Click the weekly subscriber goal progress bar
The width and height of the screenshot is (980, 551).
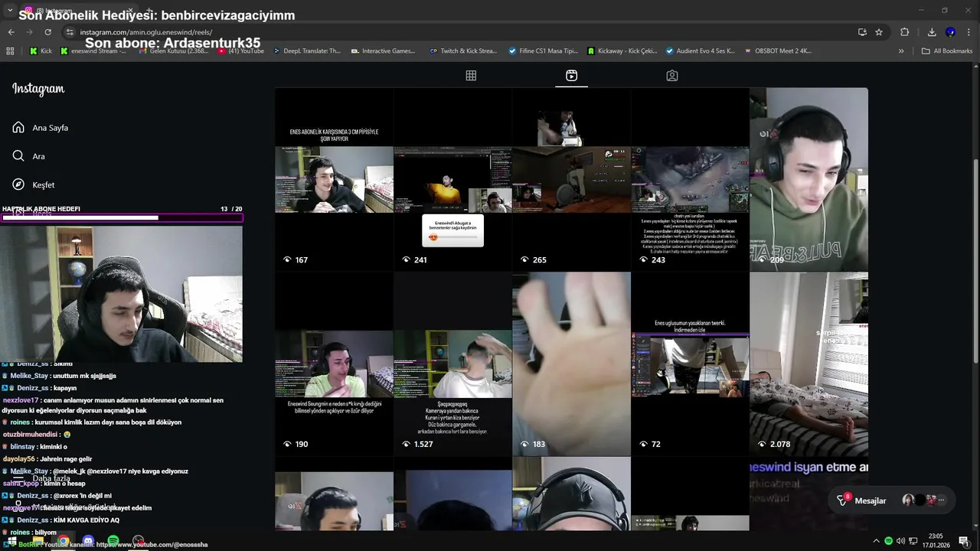122,218
